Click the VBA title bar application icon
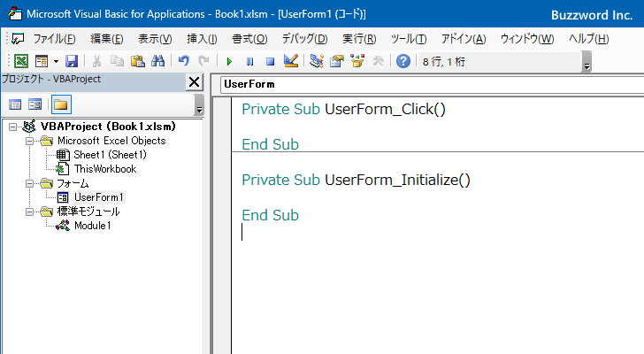The width and height of the screenshot is (644, 354). [x=15, y=13]
